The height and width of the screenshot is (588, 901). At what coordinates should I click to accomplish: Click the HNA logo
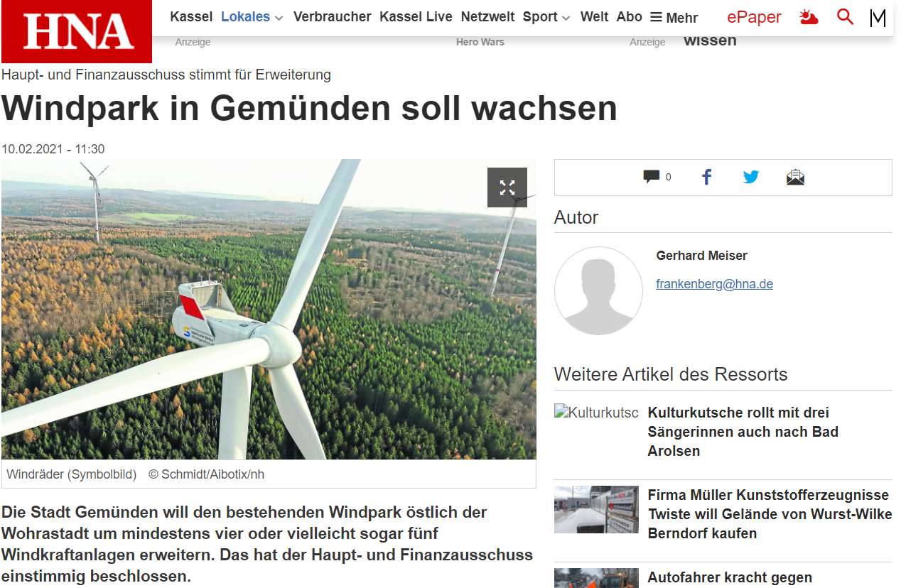point(77,31)
